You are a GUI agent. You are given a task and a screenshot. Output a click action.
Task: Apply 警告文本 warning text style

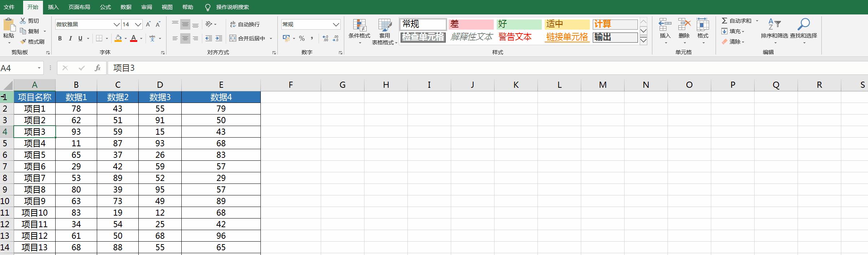click(519, 37)
